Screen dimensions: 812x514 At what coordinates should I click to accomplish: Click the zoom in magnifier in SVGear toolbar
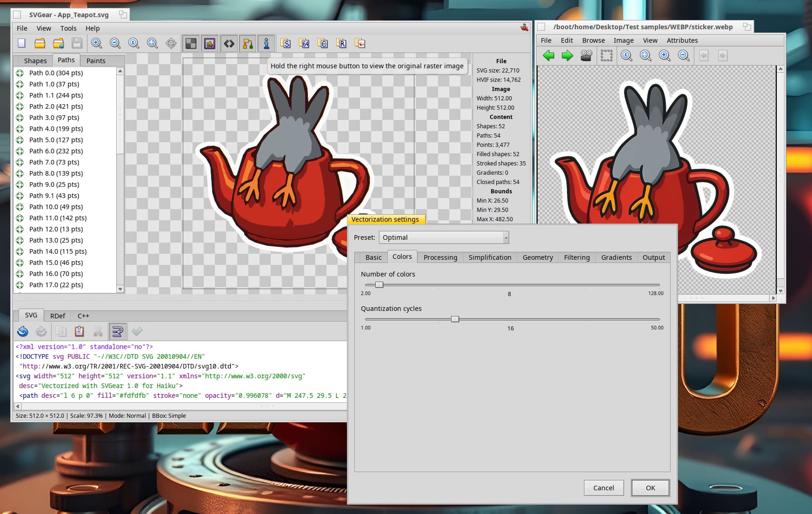click(97, 44)
